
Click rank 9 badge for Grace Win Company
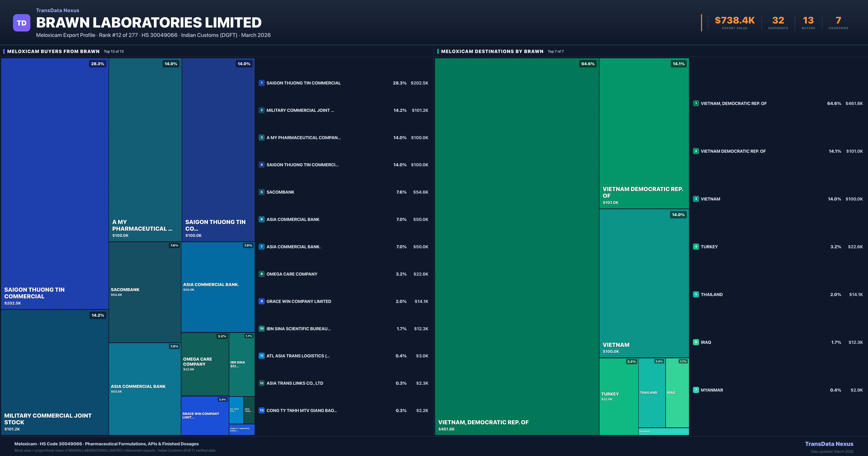pos(261,301)
